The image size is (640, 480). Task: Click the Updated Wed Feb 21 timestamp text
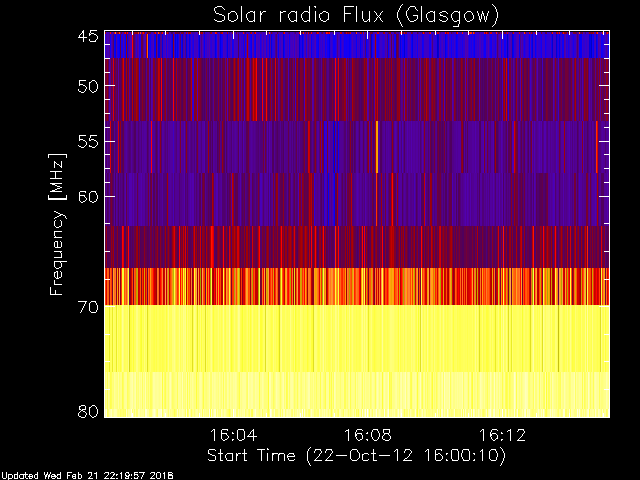[x=87, y=476]
